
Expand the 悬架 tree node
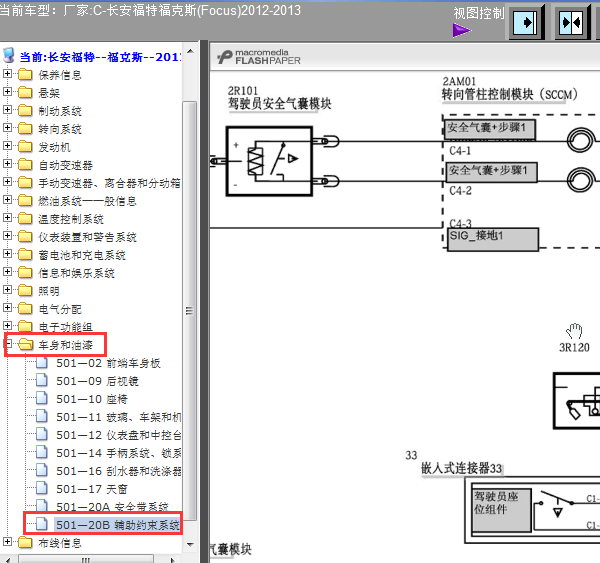pos(7,91)
